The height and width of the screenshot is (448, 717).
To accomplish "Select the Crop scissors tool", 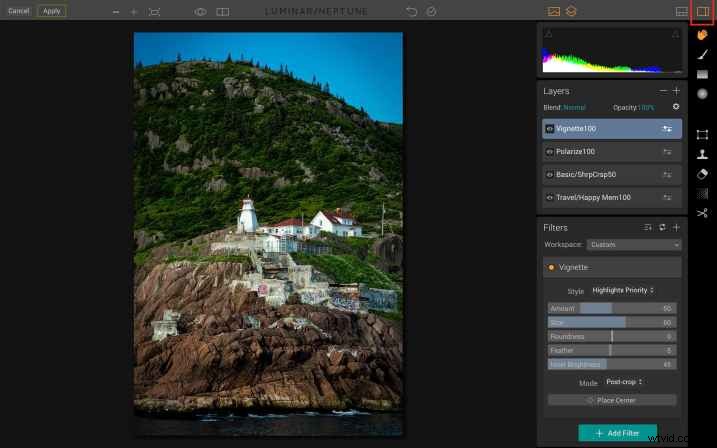I will (x=702, y=213).
